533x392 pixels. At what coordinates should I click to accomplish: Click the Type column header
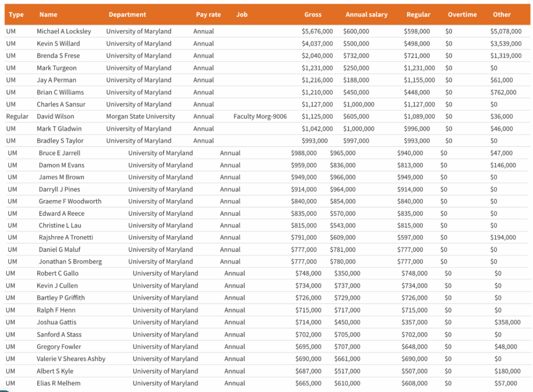(16, 15)
